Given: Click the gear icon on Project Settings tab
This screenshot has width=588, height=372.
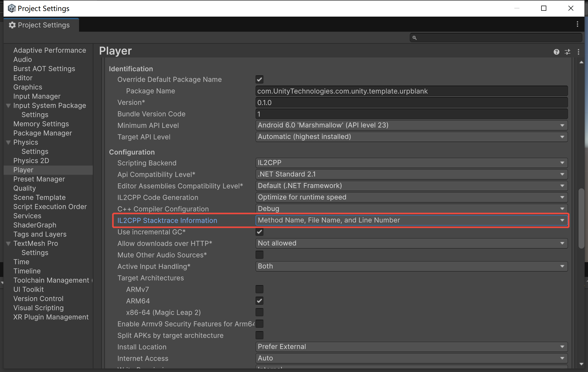Looking at the screenshot, I should (12, 25).
